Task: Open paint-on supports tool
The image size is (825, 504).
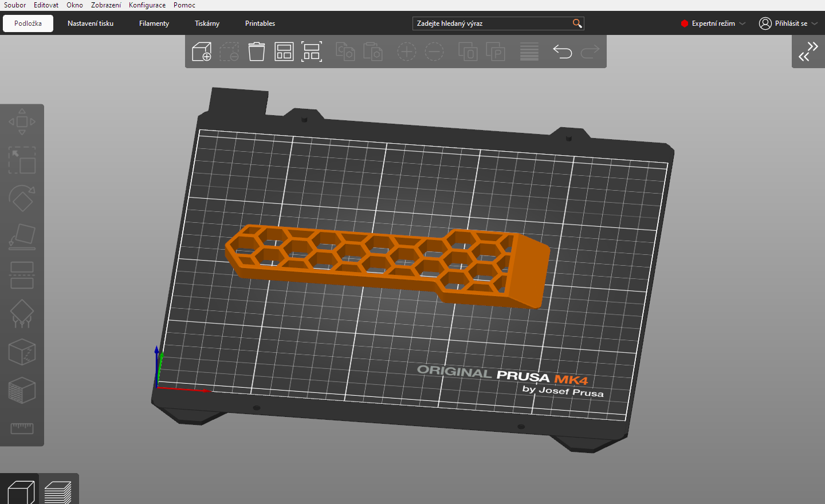Action: (22, 313)
